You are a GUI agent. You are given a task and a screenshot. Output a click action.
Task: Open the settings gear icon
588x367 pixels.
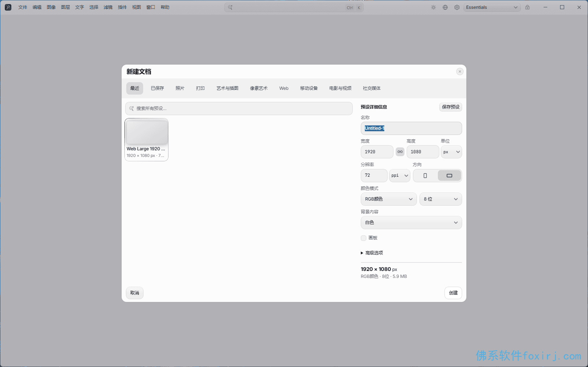pos(457,7)
